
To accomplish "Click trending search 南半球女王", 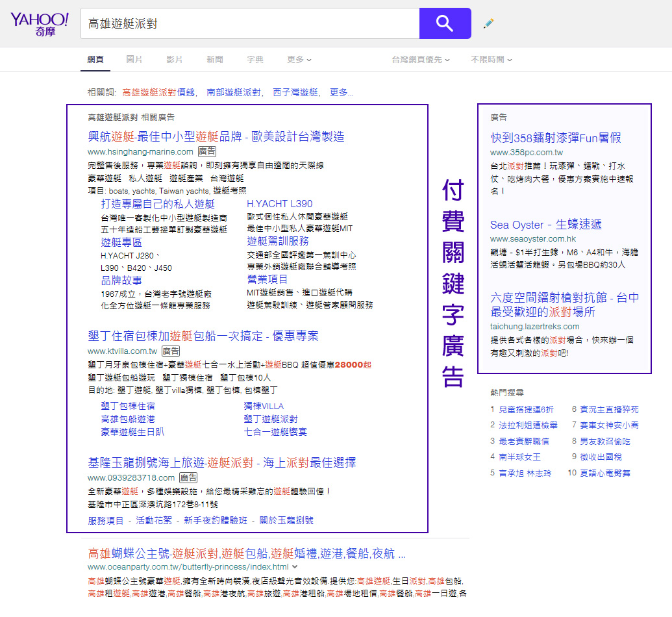I will [x=520, y=457].
